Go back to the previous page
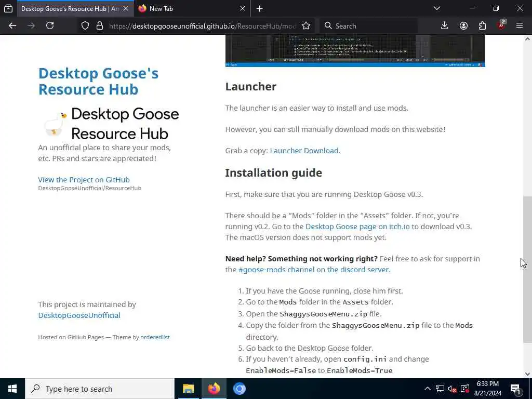Viewport: 532px width, 399px height. [12, 26]
